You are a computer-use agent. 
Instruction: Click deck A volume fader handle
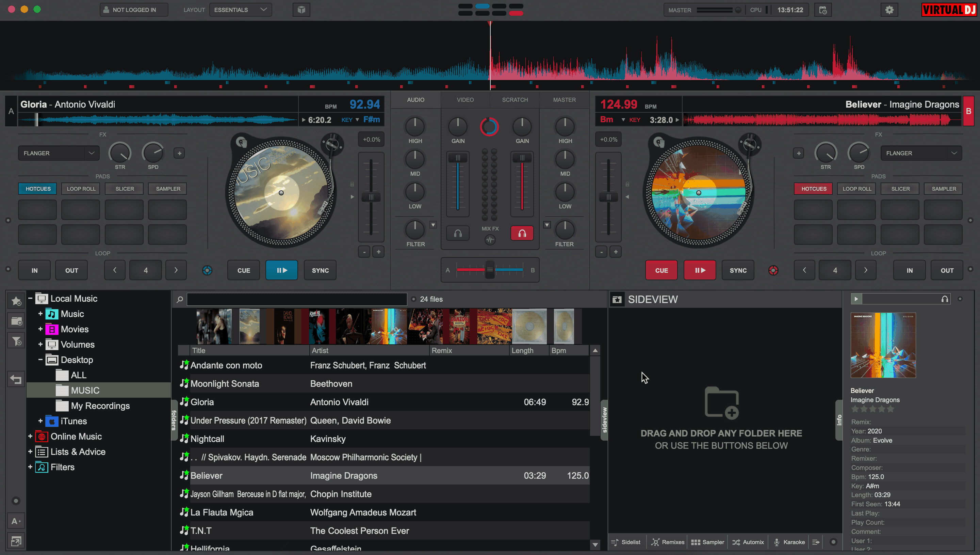pos(458,158)
